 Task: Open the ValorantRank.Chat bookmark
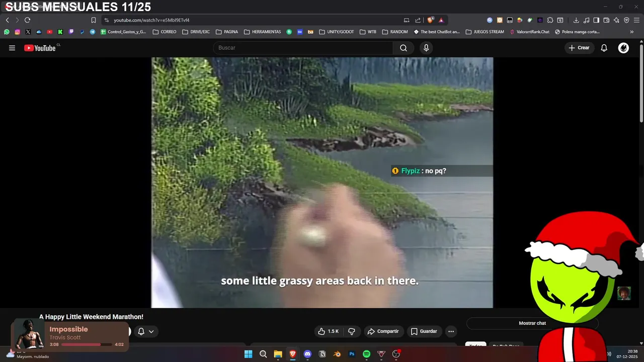(530, 32)
